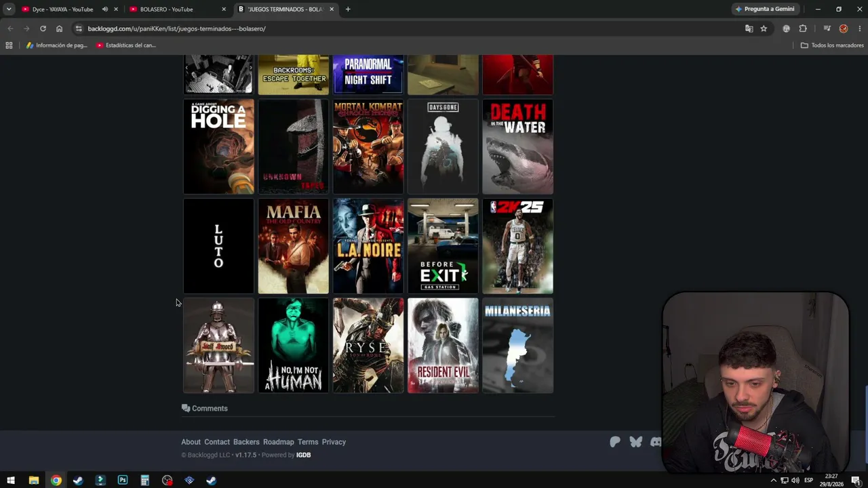Open the OBS Studio taskbar icon
868x488 pixels.
(x=167, y=481)
